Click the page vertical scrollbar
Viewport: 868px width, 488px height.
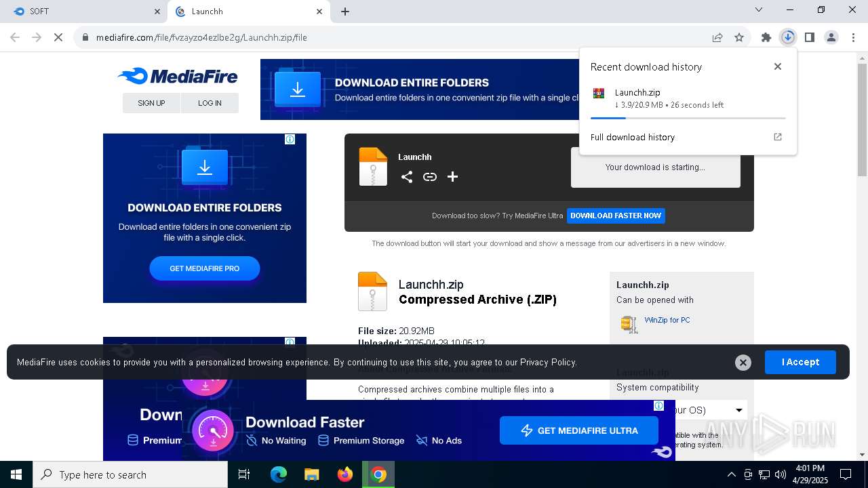point(862,119)
